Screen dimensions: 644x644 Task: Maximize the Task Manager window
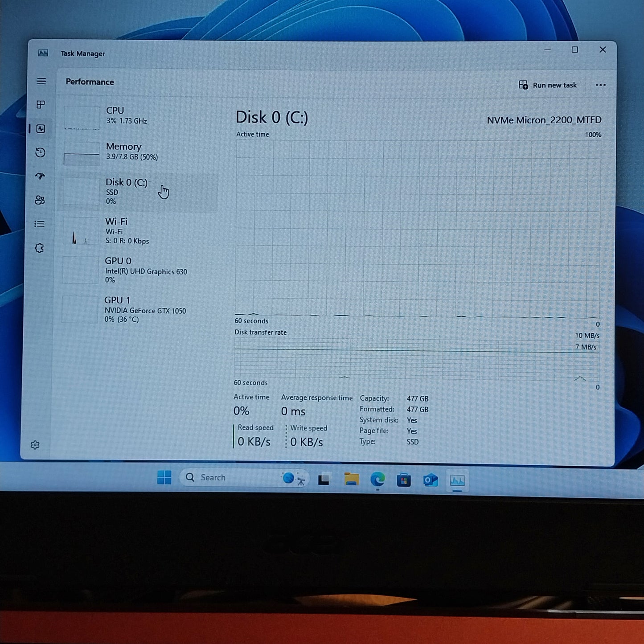[x=575, y=50]
